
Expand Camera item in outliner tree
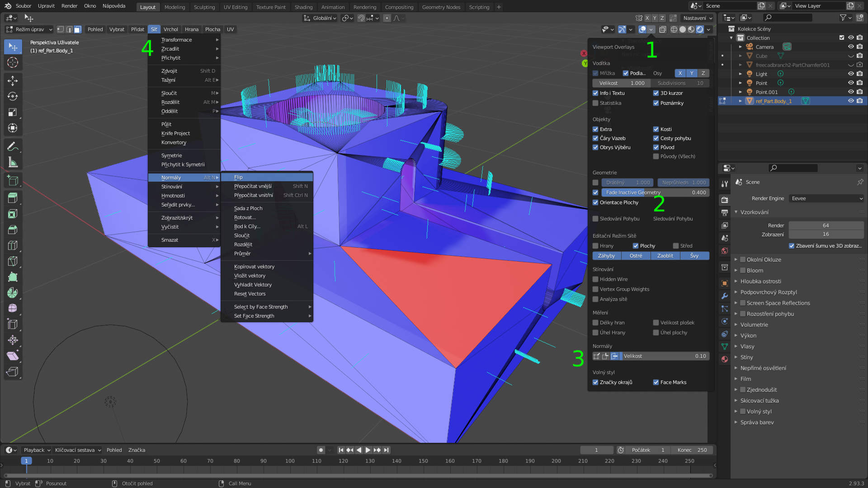[740, 47]
